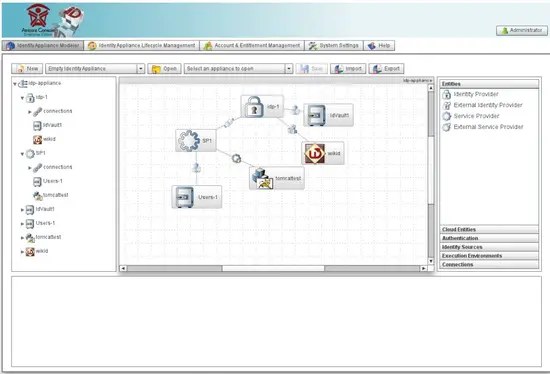Click the Export button
Screen dimensions: 550x374
point(386,68)
